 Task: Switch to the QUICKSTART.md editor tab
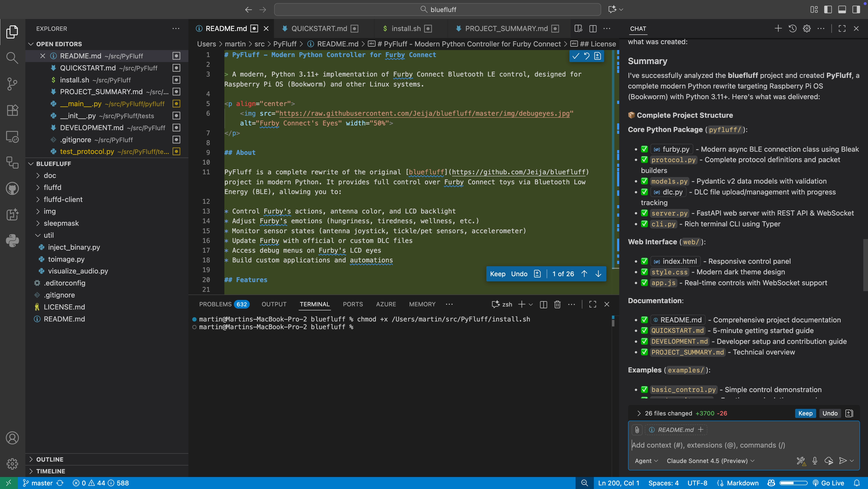click(x=319, y=29)
